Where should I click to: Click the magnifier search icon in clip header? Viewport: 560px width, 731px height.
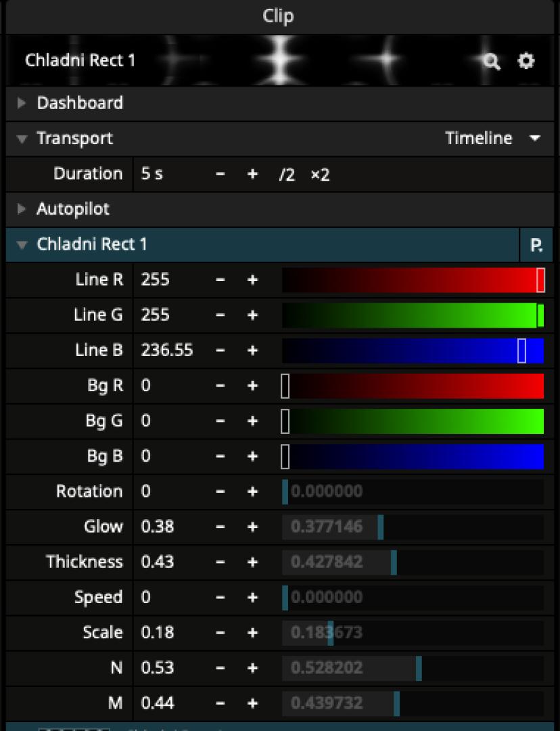(492, 62)
